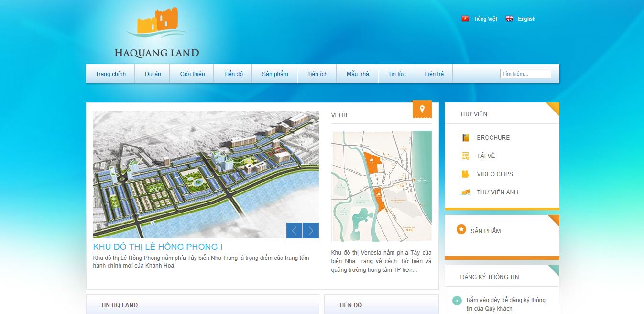Switch language to Tiếng Việt
This screenshot has height=314, width=644.
[x=485, y=19]
